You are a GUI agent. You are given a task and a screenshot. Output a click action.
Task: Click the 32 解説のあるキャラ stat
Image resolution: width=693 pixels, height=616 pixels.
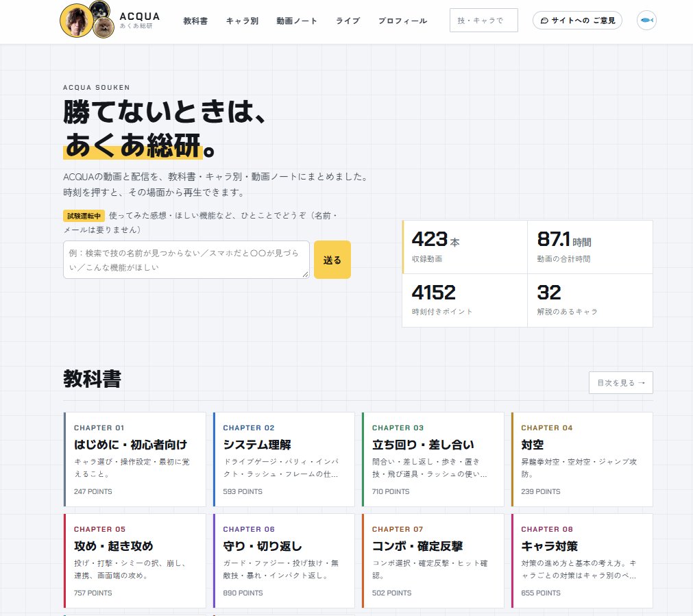pyautogui.click(x=590, y=301)
